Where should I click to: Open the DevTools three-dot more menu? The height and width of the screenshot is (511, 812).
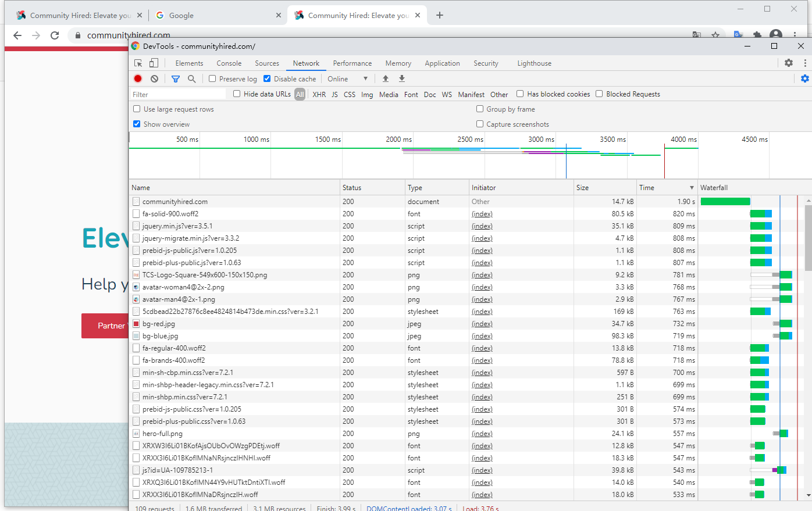point(805,63)
